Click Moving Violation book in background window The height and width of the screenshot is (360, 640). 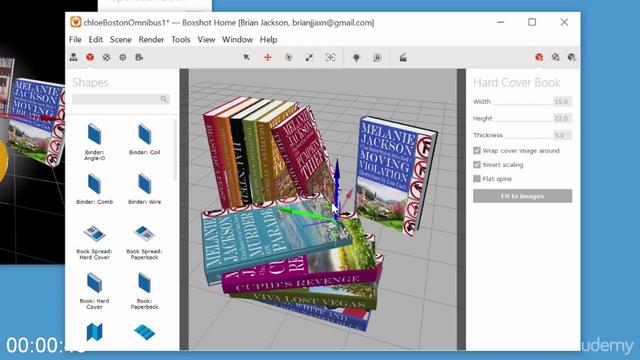37,122
